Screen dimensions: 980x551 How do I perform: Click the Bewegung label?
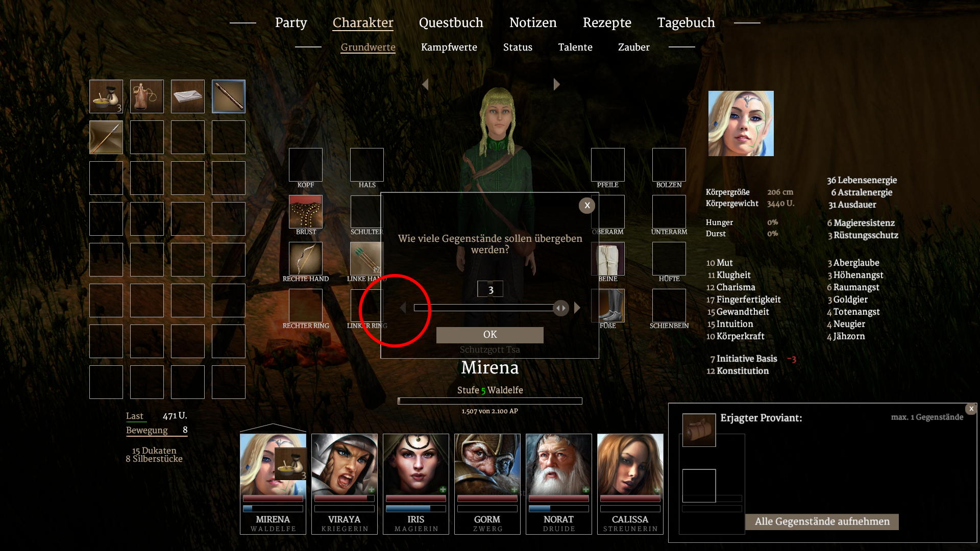pos(147,430)
